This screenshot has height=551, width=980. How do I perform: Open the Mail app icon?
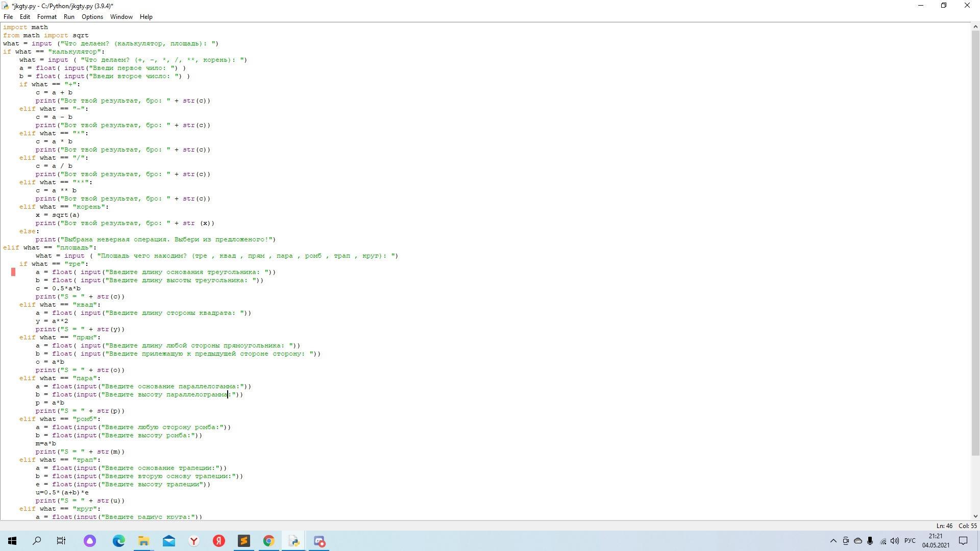pos(168,541)
